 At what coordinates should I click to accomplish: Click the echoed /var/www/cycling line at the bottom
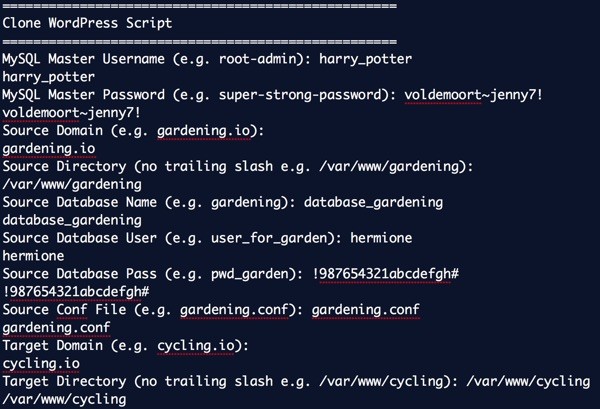point(64,399)
